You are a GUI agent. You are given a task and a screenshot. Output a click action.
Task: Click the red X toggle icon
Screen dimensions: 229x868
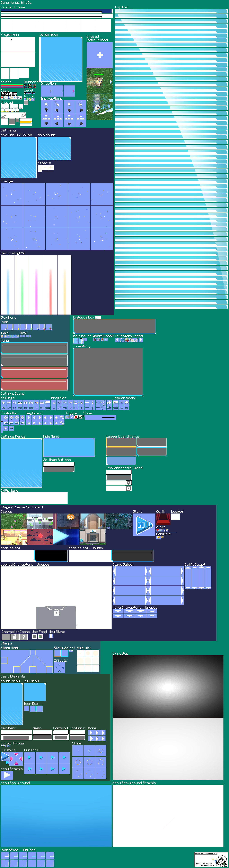76,417
